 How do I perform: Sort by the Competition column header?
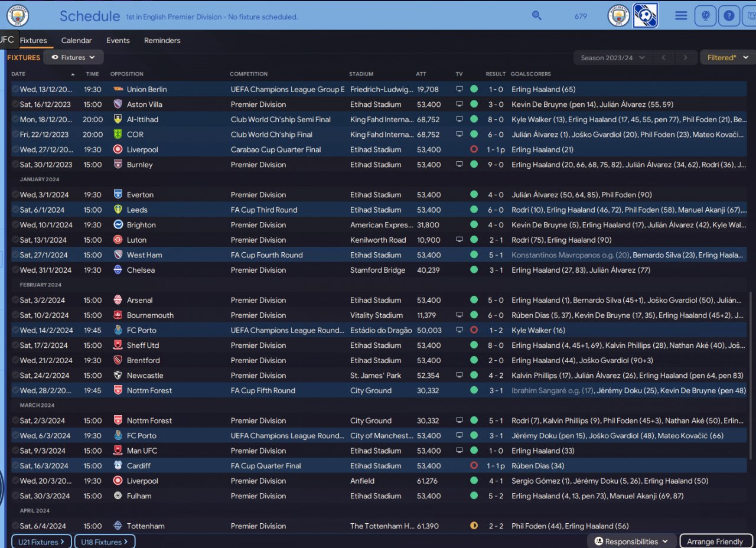pyautogui.click(x=249, y=74)
